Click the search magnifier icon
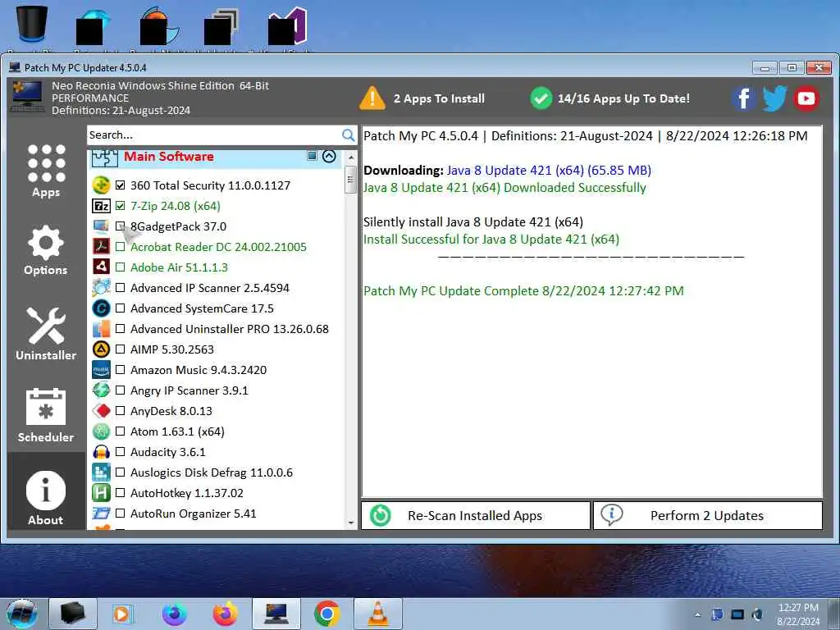 [x=348, y=135]
